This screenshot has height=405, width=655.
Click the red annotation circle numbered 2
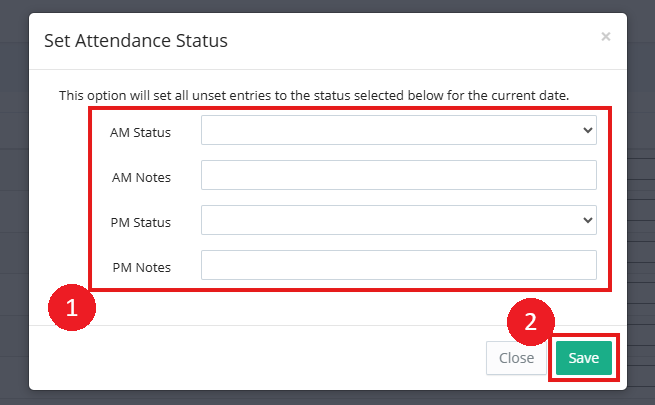coord(531,322)
